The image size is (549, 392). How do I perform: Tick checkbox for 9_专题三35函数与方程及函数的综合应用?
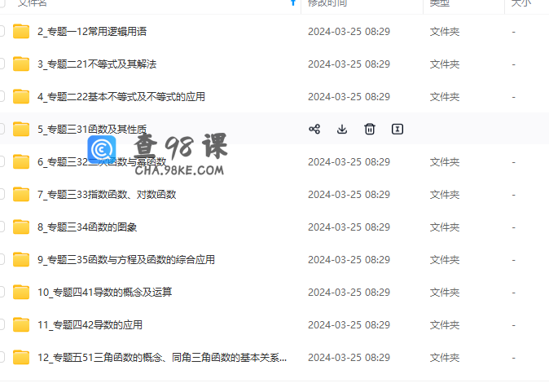tap(2, 259)
